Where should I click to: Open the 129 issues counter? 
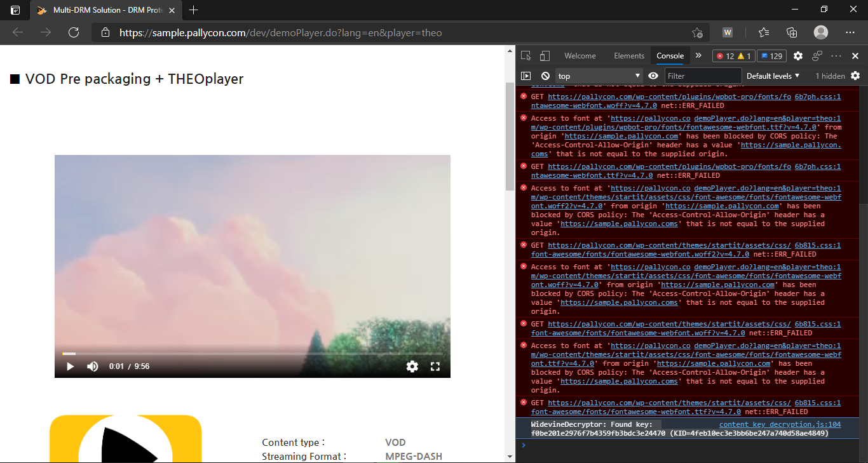(x=771, y=56)
